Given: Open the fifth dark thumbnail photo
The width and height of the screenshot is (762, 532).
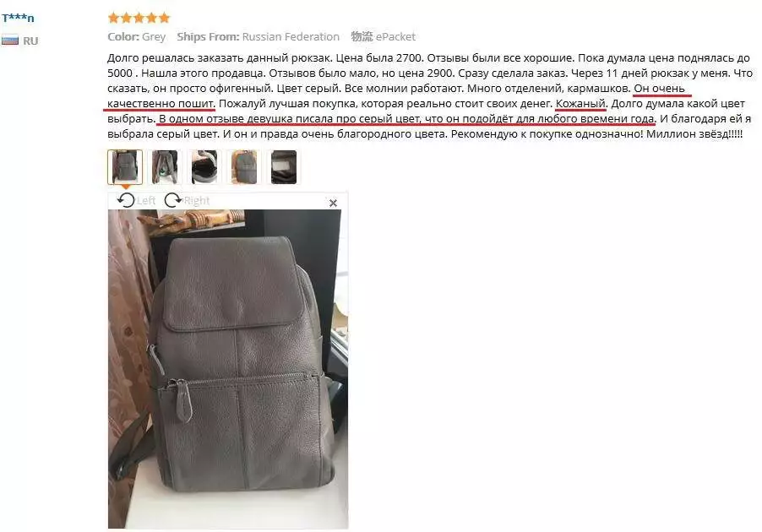Looking at the screenshot, I should 284,166.
